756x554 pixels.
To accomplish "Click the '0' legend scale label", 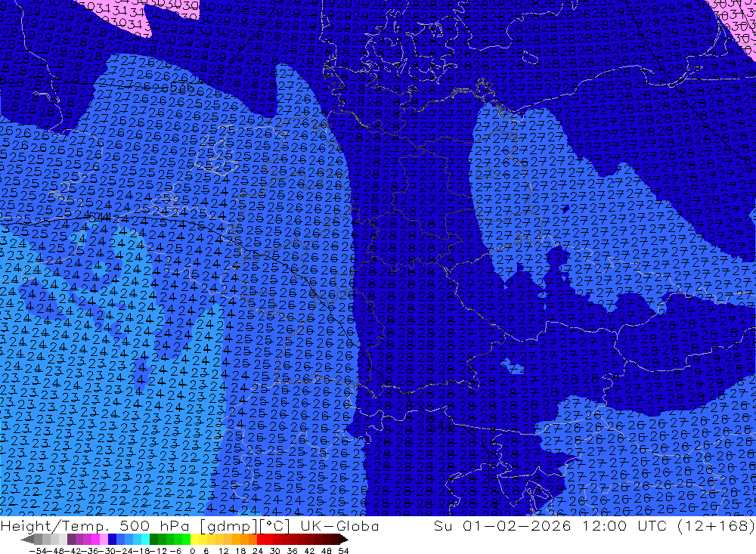I will [x=192, y=551].
